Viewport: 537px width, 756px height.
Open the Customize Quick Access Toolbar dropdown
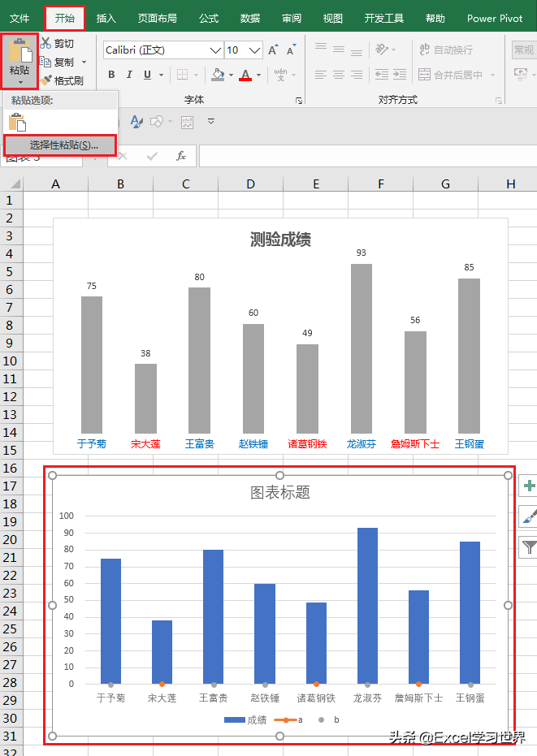tap(211, 121)
